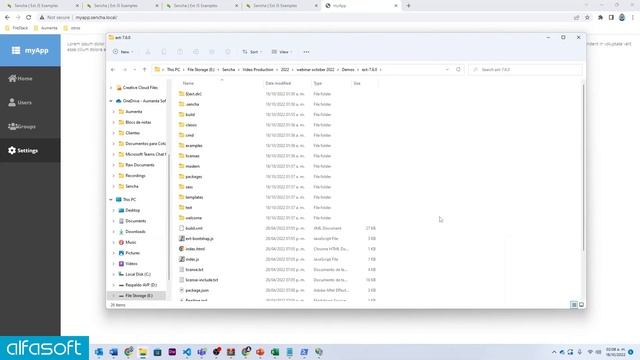This screenshot has height=360, width=640.
Task: Open the New item menu in File Explorer
Action: coord(123,52)
